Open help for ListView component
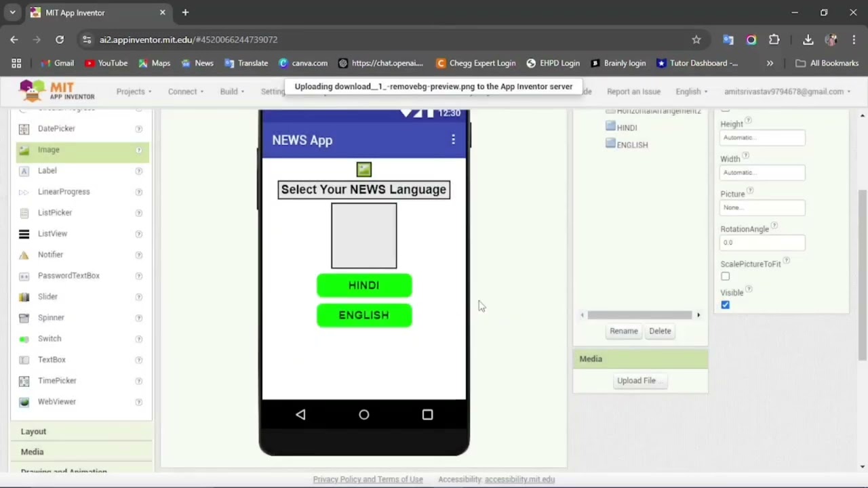 (139, 234)
